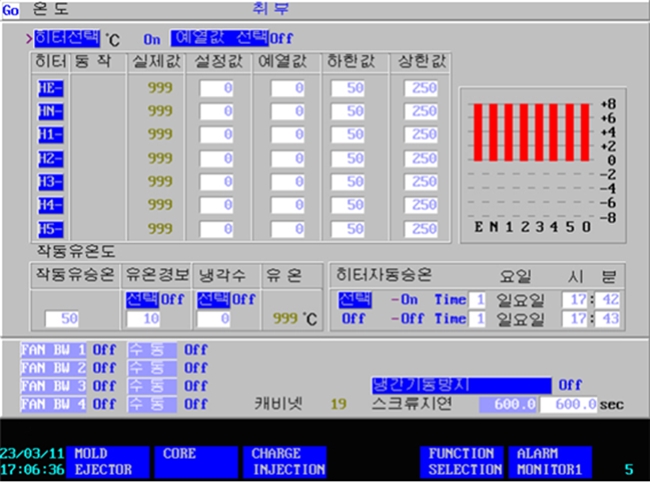
Task: Toggle the FAN BW 1 switch
Action: (x=55, y=351)
